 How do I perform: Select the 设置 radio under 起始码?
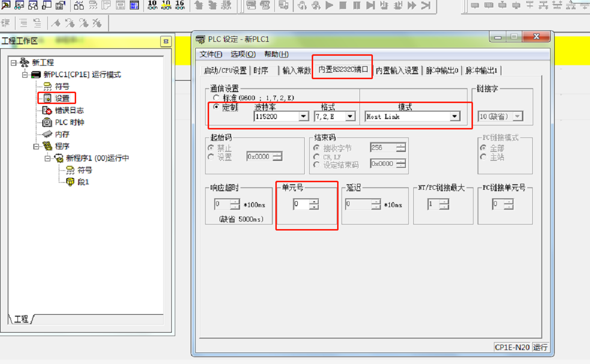[211, 157]
